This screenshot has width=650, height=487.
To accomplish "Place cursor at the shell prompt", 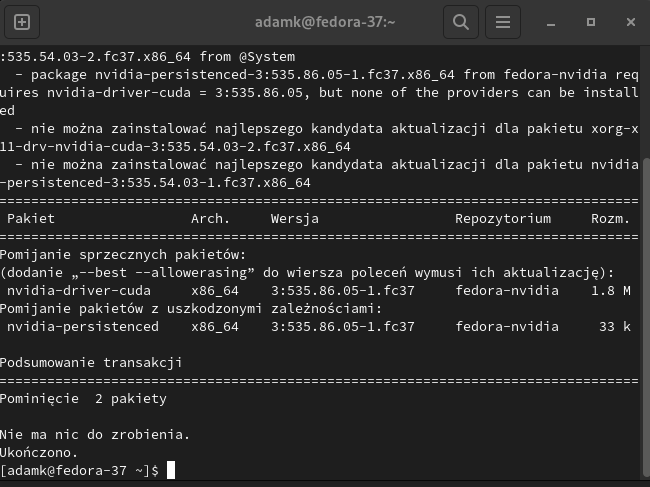I will point(171,470).
